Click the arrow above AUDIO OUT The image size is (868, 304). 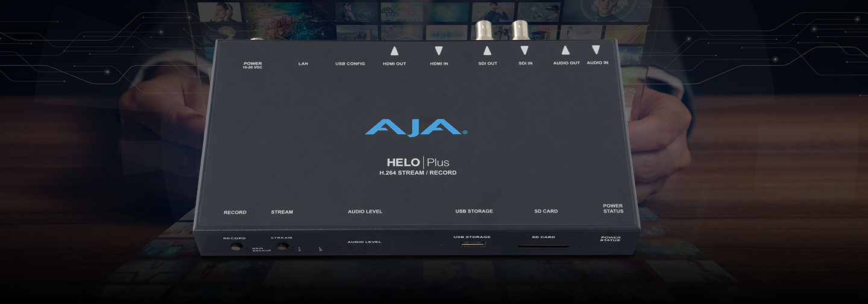pos(565,51)
